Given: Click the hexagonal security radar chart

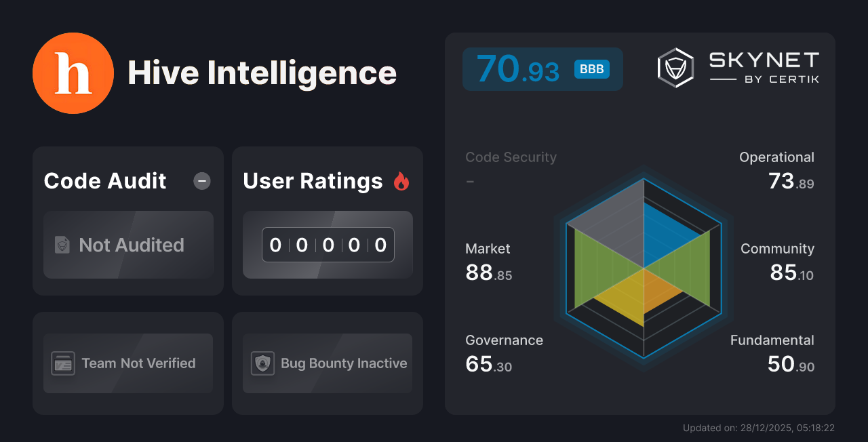Looking at the screenshot, I should [x=642, y=268].
